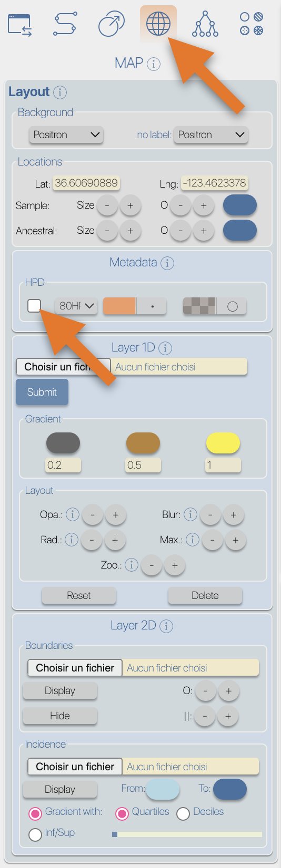This screenshot has width=281, height=868.
Task: Open the circle with arrow icon tab
Action: pyautogui.click(x=112, y=24)
